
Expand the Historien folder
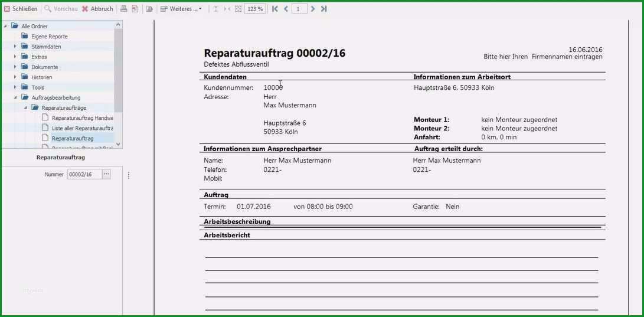click(15, 77)
